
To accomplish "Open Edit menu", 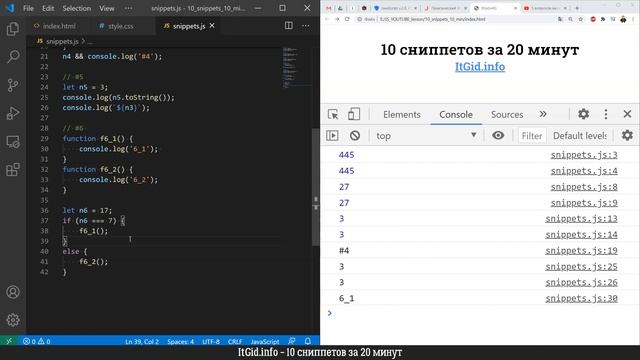I will [48, 8].
